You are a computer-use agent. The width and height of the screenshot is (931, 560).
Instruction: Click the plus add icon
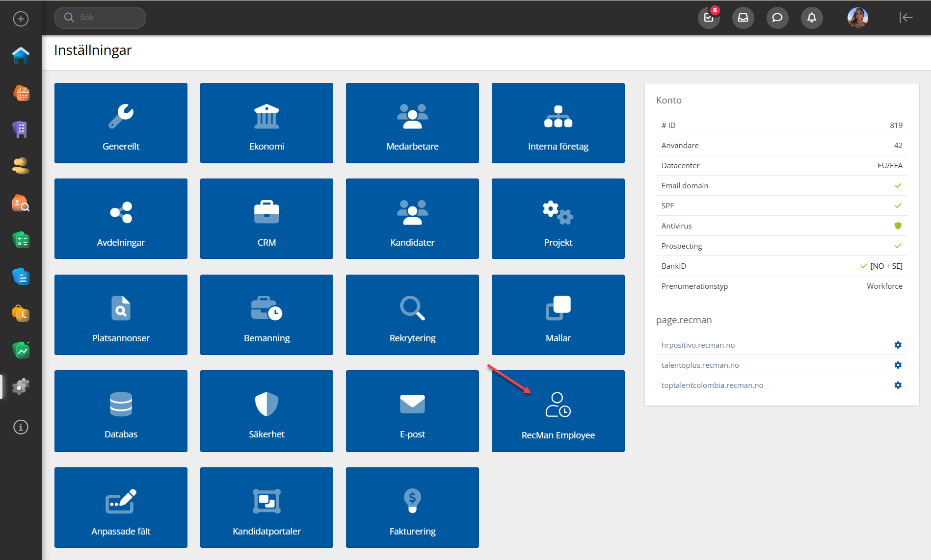[x=21, y=19]
